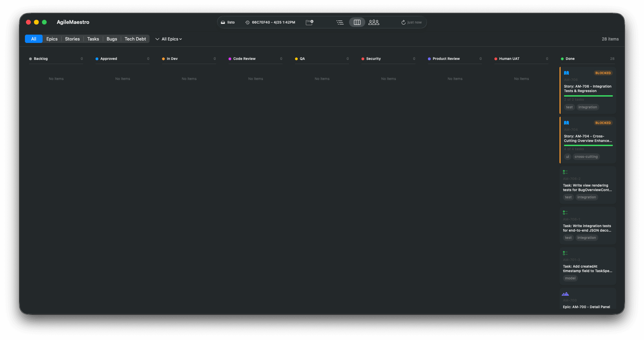Viewport: 644px width, 340px height.
Task: Click the story book icon on AM-704 card
Action: pos(566,123)
